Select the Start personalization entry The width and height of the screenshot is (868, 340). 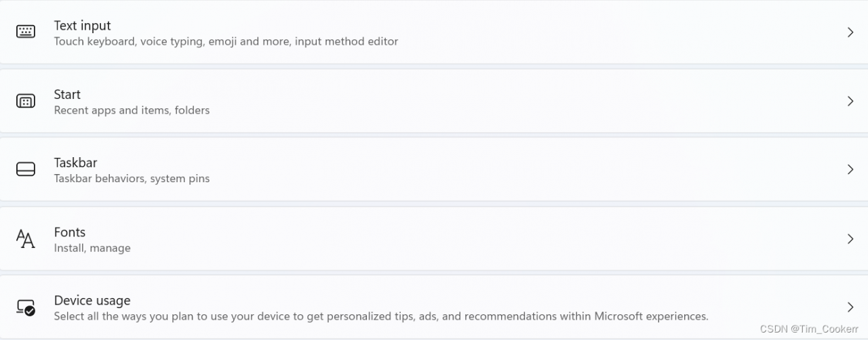coord(67,94)
